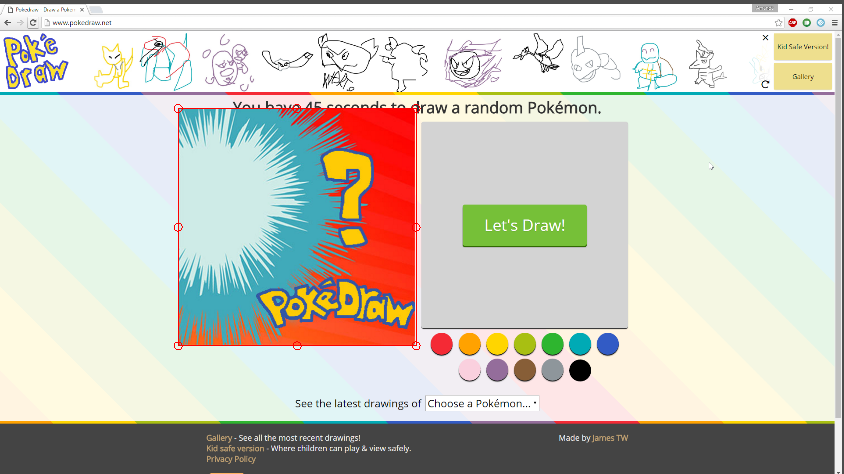The height and width of the screenshot is (474, 844).
Task: Pick the blue color swatch
Action: click(608, 344)
